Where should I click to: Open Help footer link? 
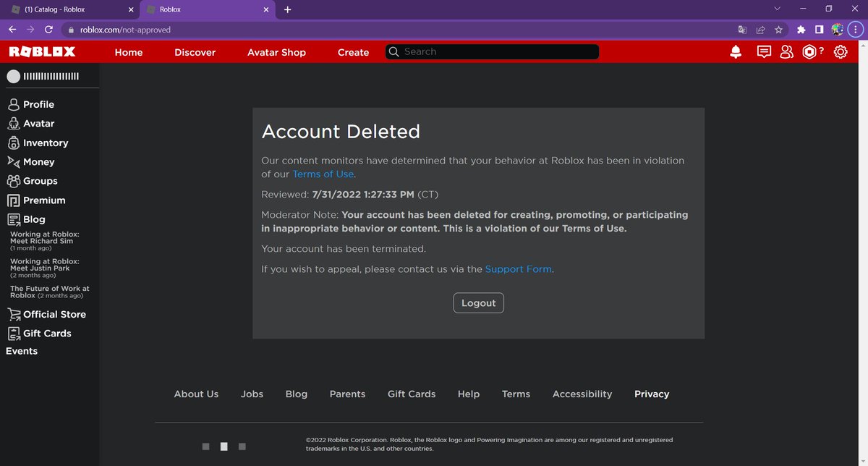tap(469, 394)
